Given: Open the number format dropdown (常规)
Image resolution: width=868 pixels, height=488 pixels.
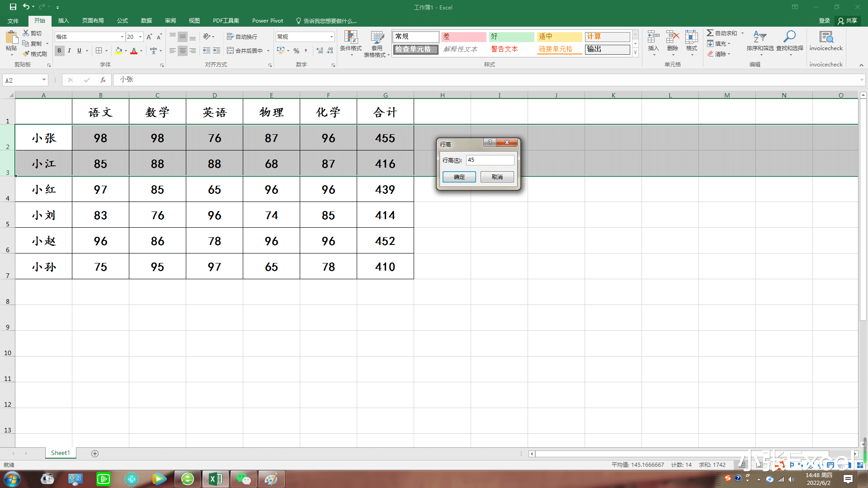Looking at the screenshot, I should (x=331, y=37).
